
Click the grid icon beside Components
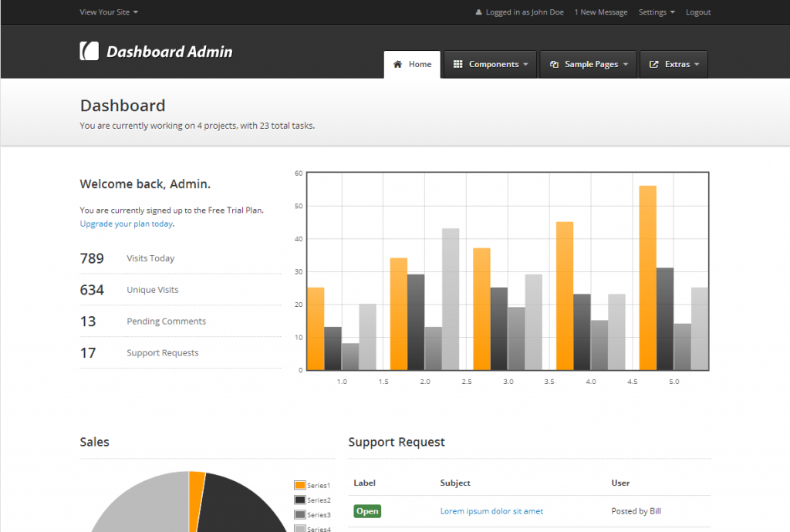tap(457, 65)
